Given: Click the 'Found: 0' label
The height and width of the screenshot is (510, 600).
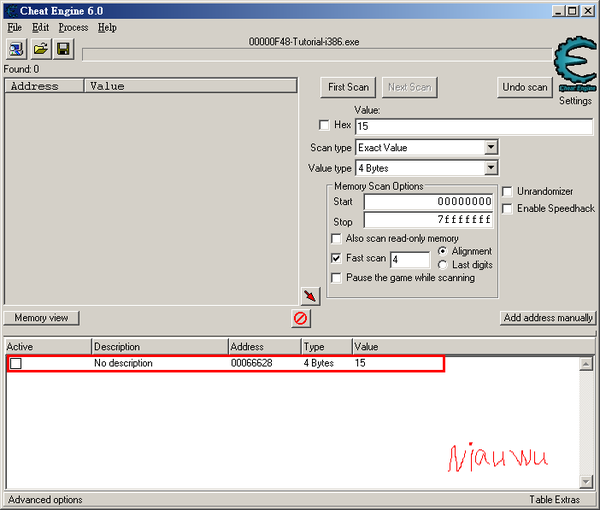Looking at the screenshot, I should (x=21, y=69).
